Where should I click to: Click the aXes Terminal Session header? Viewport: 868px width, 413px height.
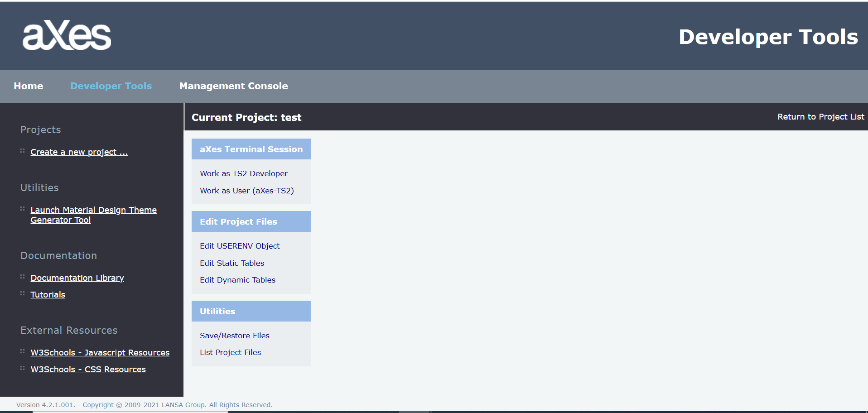pos(251,149)
